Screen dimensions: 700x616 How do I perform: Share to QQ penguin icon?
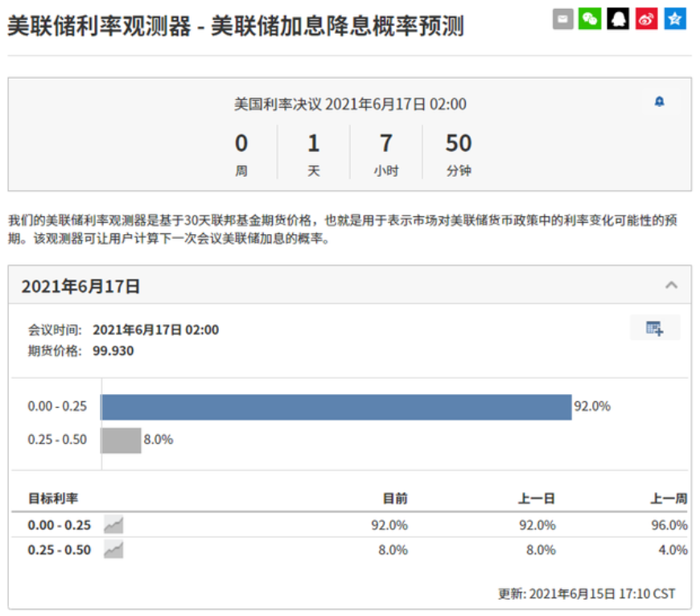[618, 18]
